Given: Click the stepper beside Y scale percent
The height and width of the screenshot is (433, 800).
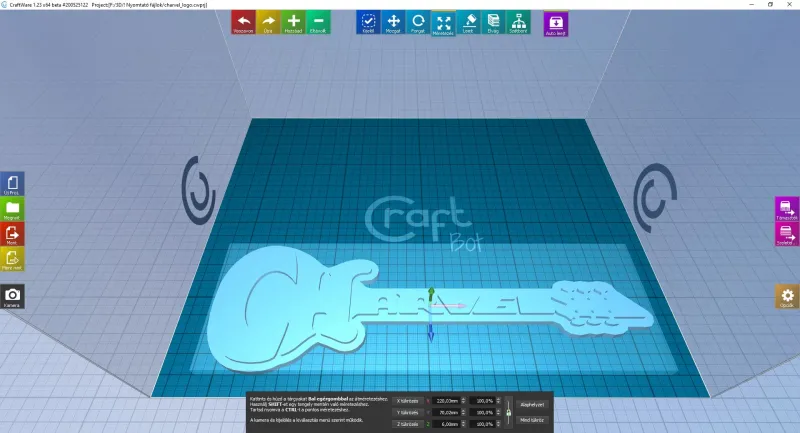Looking at the screenshot, I should click(x=498, y=413).
